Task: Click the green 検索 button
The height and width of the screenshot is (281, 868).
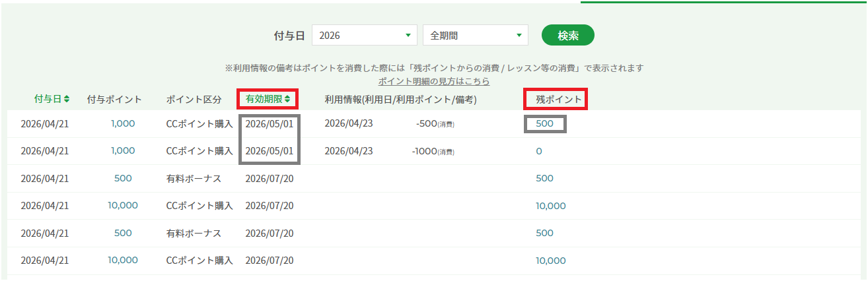Action: click(567, 36)
